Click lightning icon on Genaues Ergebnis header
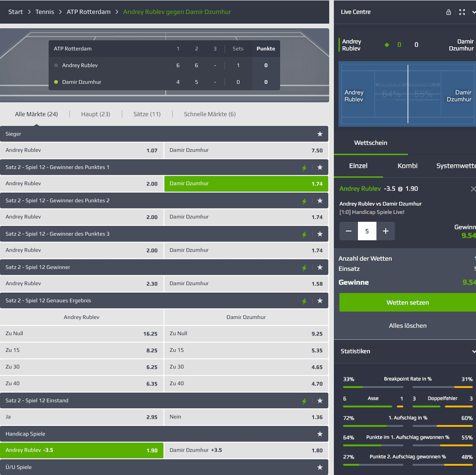The image size is (476, 475). [x=304, y=301]
